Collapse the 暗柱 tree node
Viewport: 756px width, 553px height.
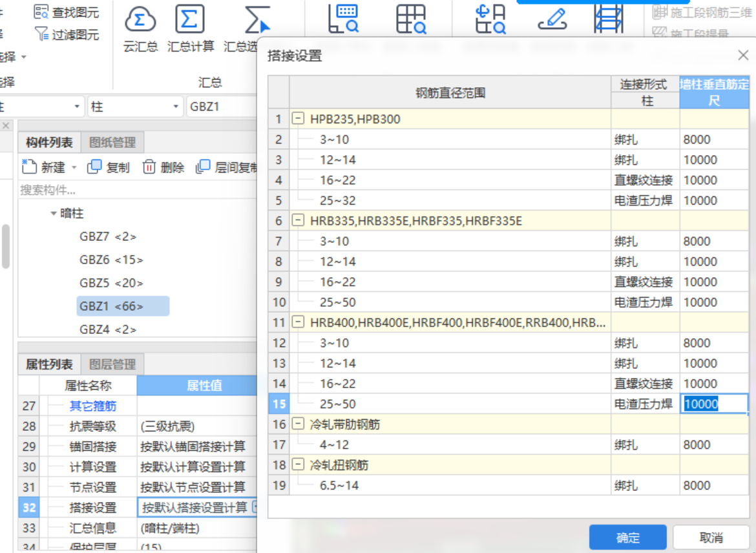point(54,213)
